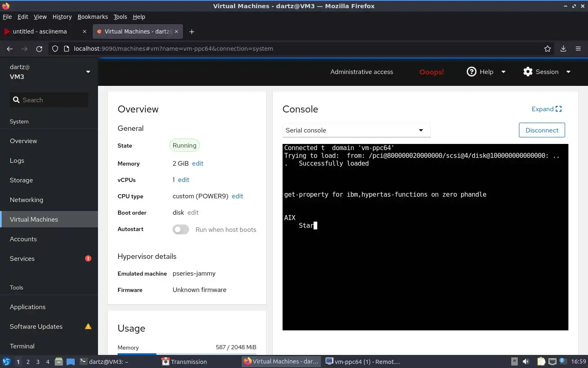588x368 pixels.
Task: Click the shield tracking protection icon
Action: click(x=55, y=49)
